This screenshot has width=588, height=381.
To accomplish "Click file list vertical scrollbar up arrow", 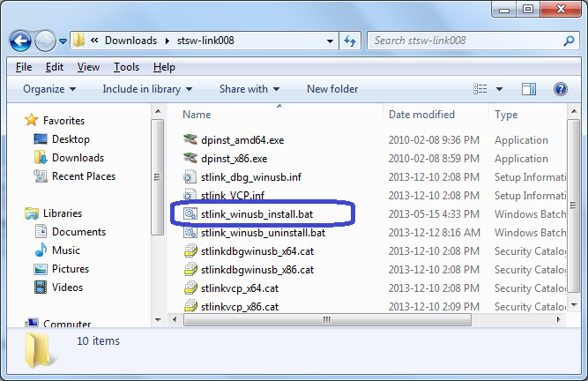I will click(574, 111).
